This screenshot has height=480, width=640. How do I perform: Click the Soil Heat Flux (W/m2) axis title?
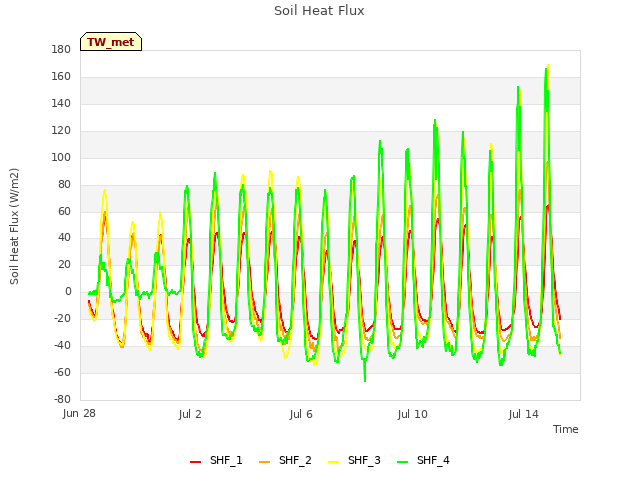tap(14, 226)
